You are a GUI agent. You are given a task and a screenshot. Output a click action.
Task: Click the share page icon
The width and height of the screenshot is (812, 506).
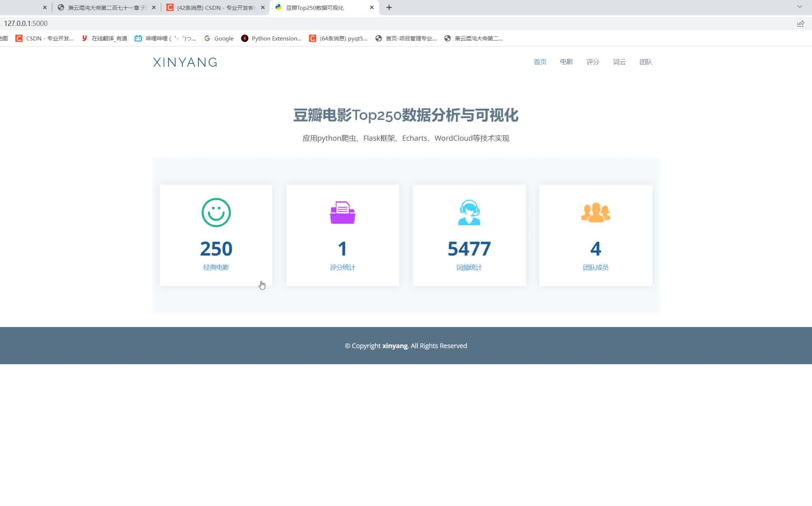[x=801, y=24]
